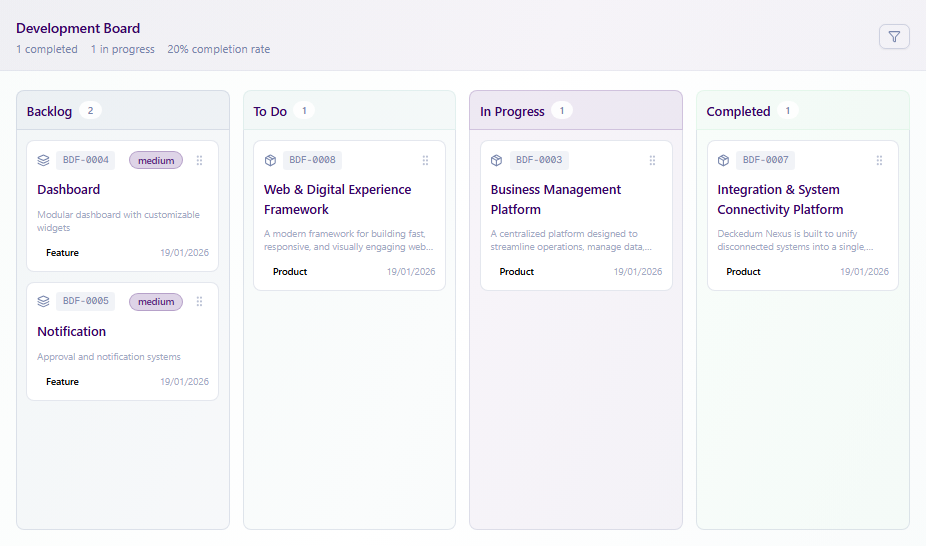Click the BDF-0008 ID tag
Image resolution: width=926 pixels, height=546 pixels.
(x=312, y=160)
